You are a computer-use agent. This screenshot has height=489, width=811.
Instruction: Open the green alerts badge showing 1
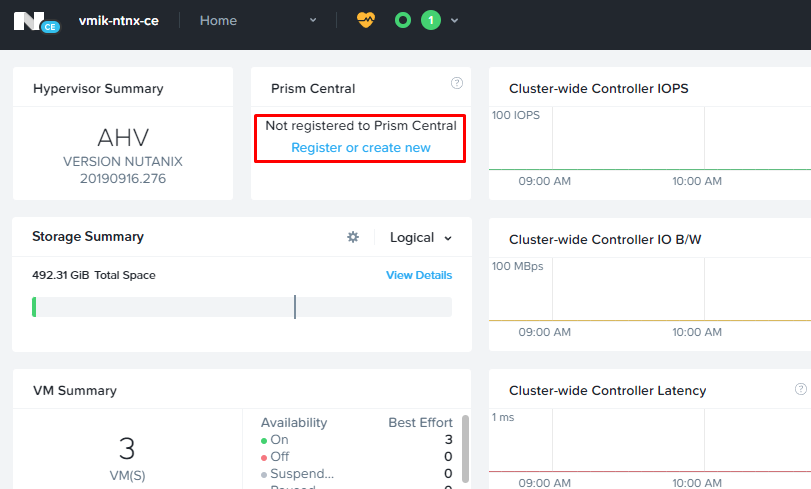coord(431,20)
